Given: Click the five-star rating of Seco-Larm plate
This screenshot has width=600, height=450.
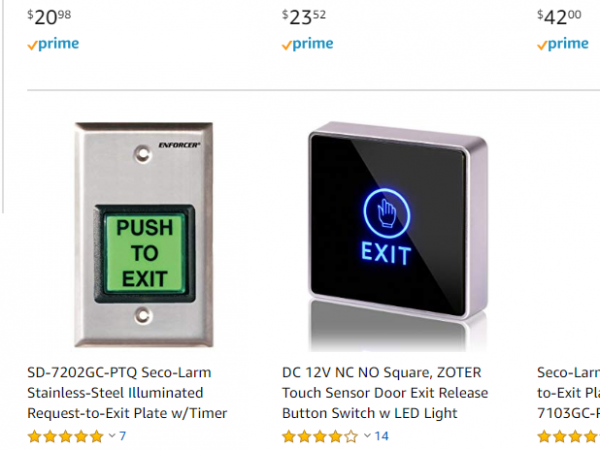Looking at the screenshot, I should coord(65,436).
